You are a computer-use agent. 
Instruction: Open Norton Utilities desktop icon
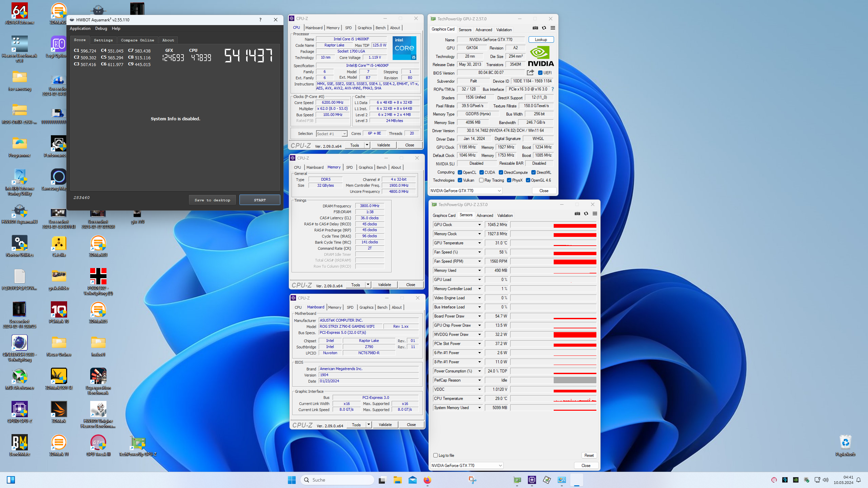[19, 246]
